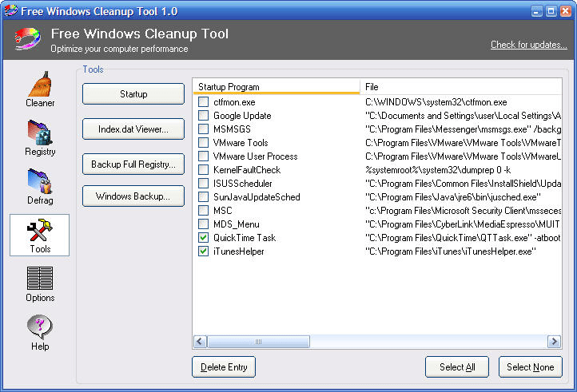
Task: Uncheck the iTunesHelper startup entry
Action: (x=203, y=251)
